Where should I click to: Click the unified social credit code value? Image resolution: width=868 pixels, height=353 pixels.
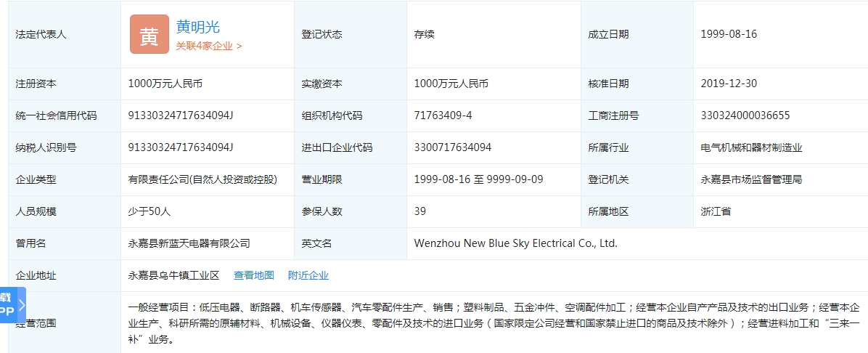coord(181,115)
